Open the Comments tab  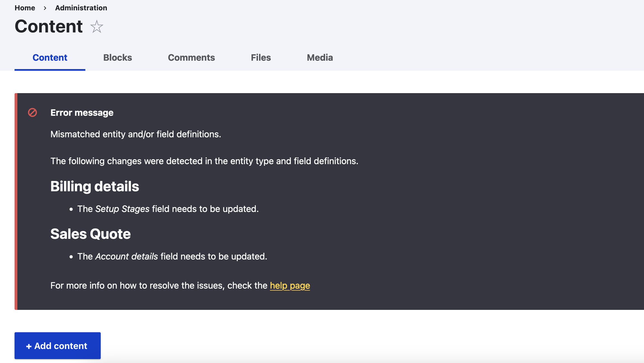click(x=191, y=58)
